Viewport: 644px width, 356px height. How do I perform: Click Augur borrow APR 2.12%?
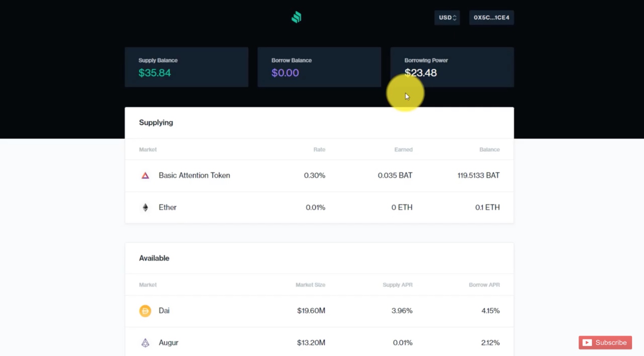490,343
